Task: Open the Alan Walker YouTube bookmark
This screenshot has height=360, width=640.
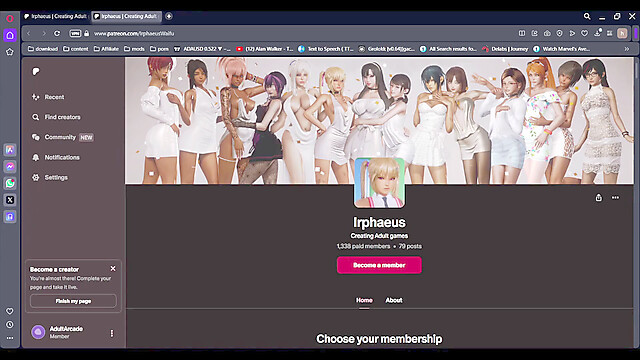Action: tap(264, 49)
